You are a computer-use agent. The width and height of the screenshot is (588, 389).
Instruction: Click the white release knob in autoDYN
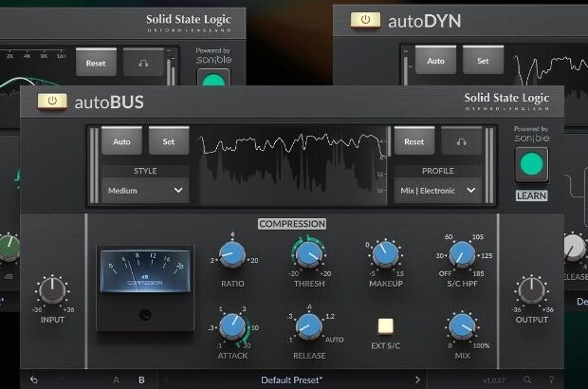tap(574, 248)
